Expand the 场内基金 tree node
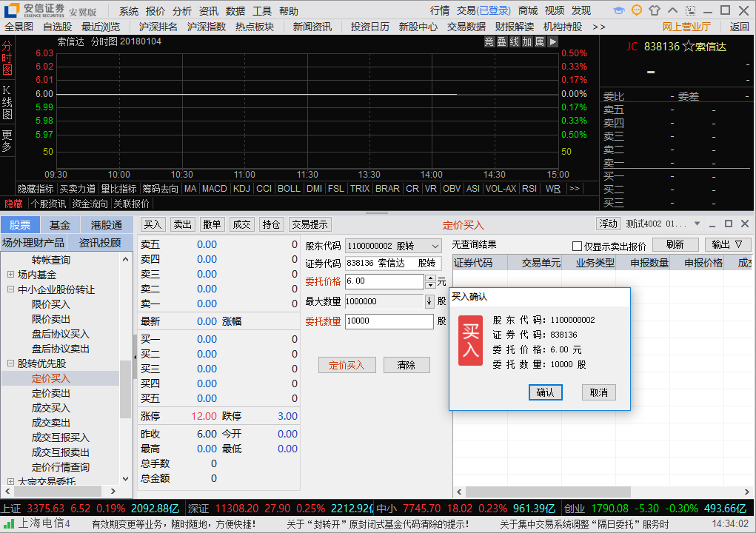 point(10,275)
